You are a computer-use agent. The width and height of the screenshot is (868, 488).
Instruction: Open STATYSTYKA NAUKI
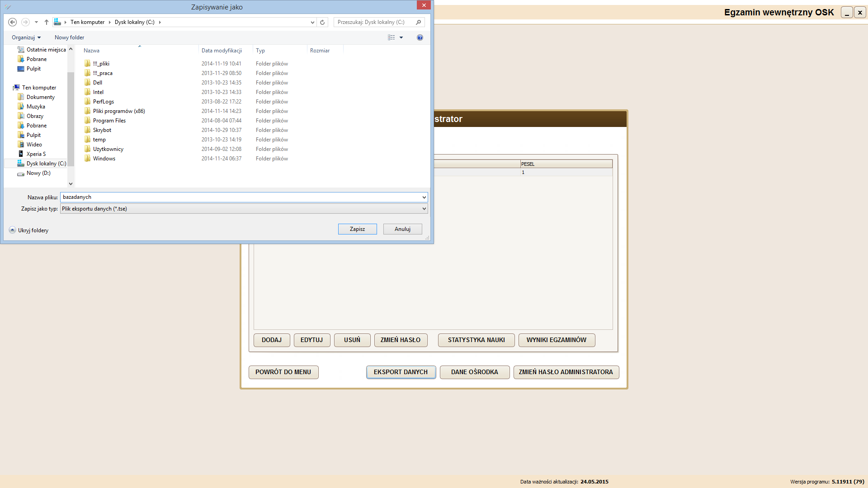pos(476,340)
